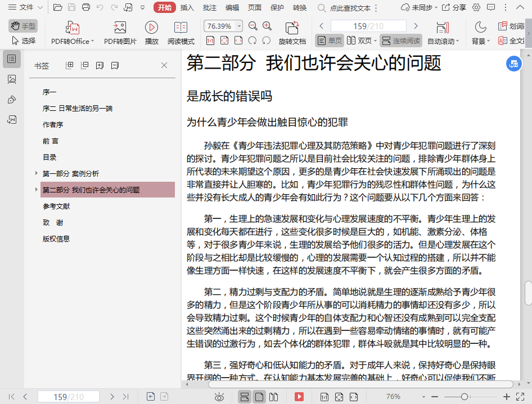
Task: Jump to the 参考文献 bookmark
Action: [56, 206]
